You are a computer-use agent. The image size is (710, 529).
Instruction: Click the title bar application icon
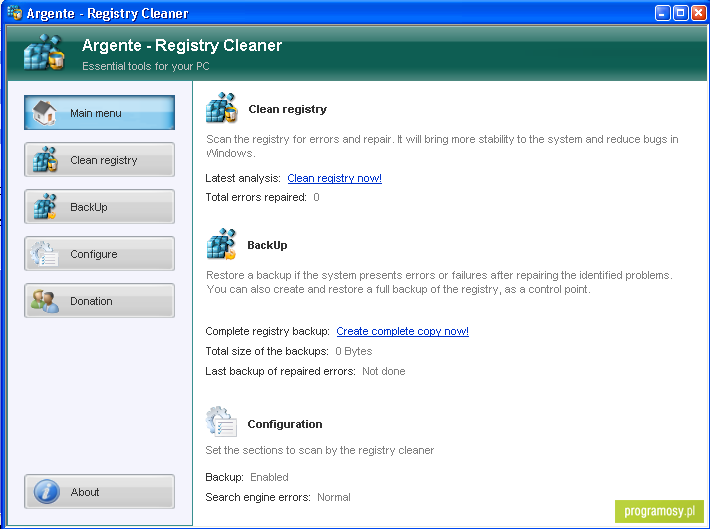coord(15,13)
